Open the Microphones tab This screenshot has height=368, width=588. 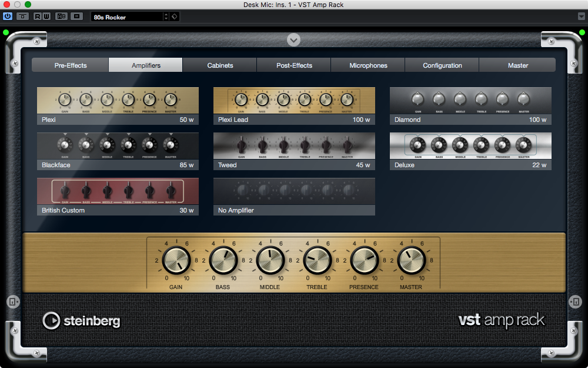pos(368,65)
